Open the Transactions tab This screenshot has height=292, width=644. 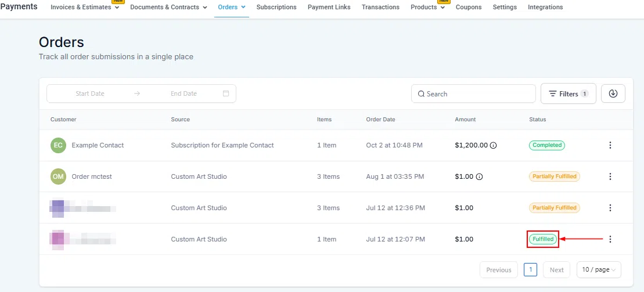click(380, 7)
